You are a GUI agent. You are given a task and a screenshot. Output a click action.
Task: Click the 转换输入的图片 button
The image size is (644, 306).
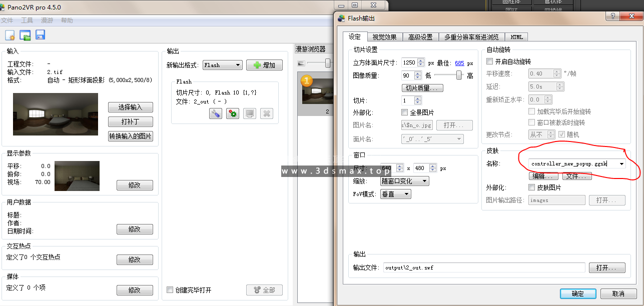click(x=131, y=136)
